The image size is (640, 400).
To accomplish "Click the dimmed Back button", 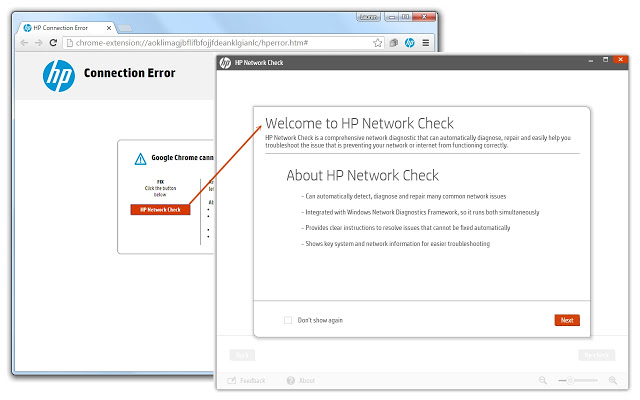I will pos(242,355).
